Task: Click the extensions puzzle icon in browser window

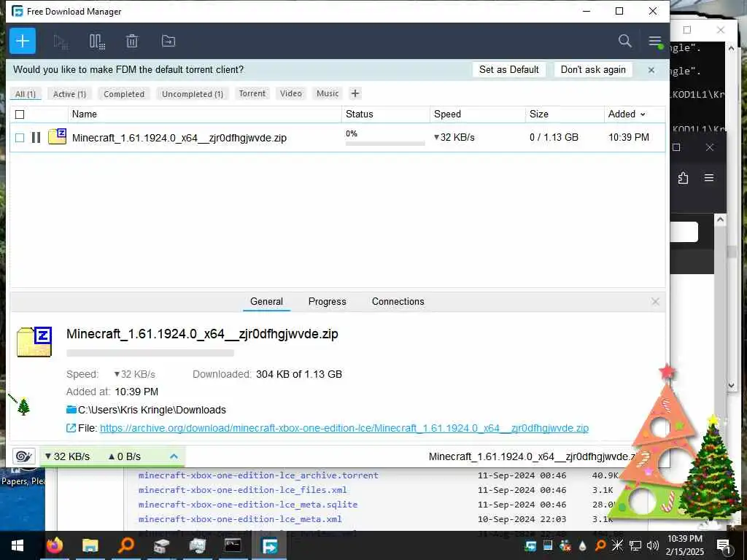Action: pos(683,178)
